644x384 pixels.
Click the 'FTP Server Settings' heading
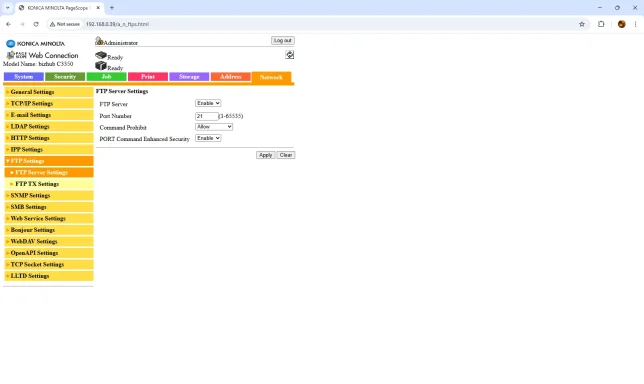coord(122,91)
